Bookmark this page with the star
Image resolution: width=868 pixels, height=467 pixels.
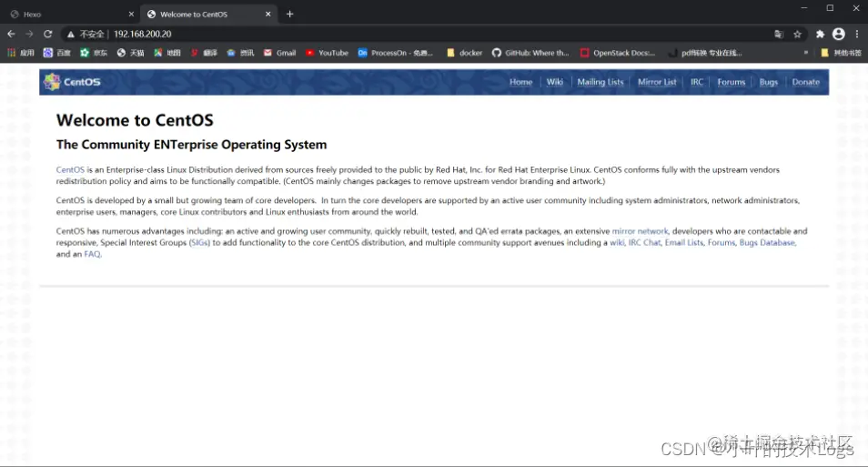tap(797, 35)
